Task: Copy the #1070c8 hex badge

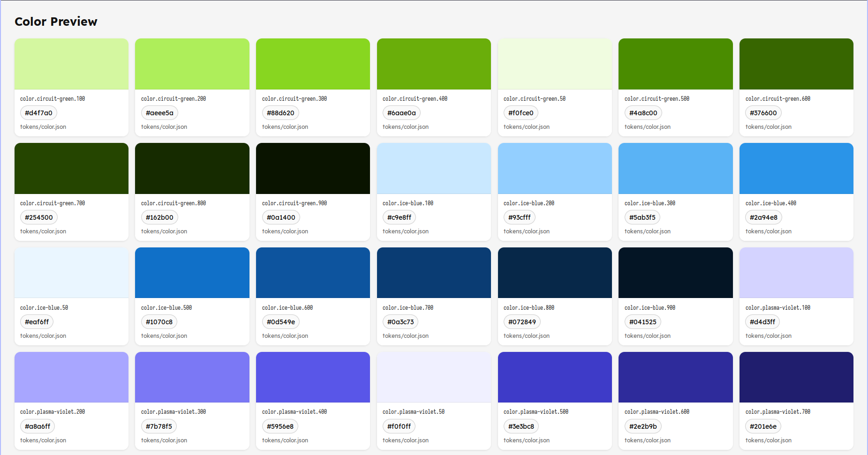Action: (159, 322)
